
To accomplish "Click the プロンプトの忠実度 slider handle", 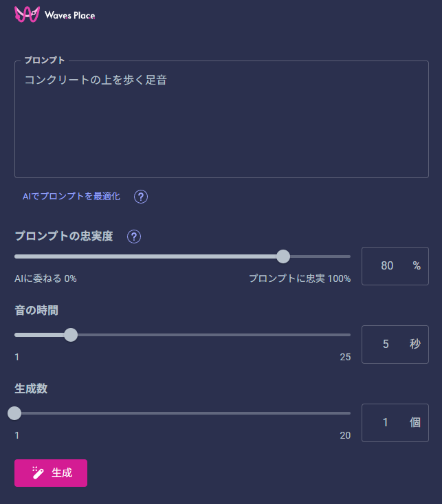I will tap(283, 256).
